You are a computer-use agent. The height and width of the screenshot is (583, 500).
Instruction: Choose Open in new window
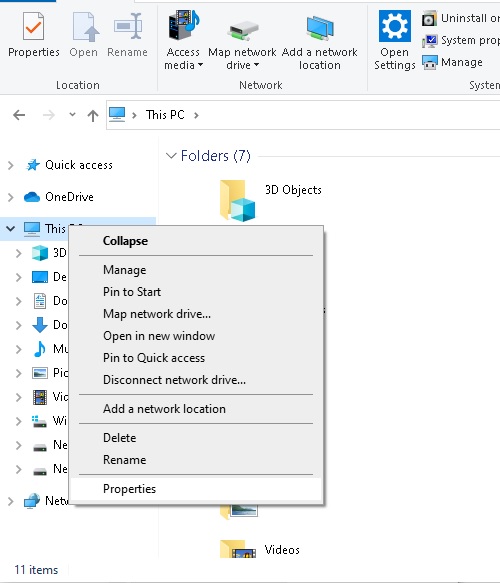(x=196, y=336)
